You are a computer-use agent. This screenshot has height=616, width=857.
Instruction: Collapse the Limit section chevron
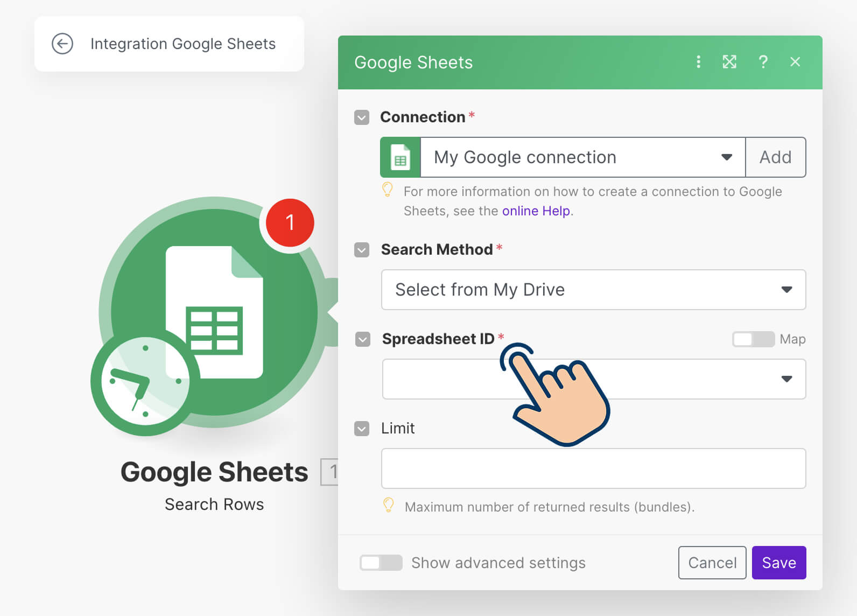point(362,429)
